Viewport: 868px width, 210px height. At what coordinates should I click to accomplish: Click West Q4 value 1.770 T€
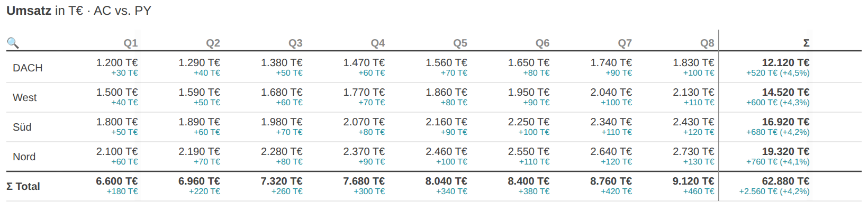(364, 93)
